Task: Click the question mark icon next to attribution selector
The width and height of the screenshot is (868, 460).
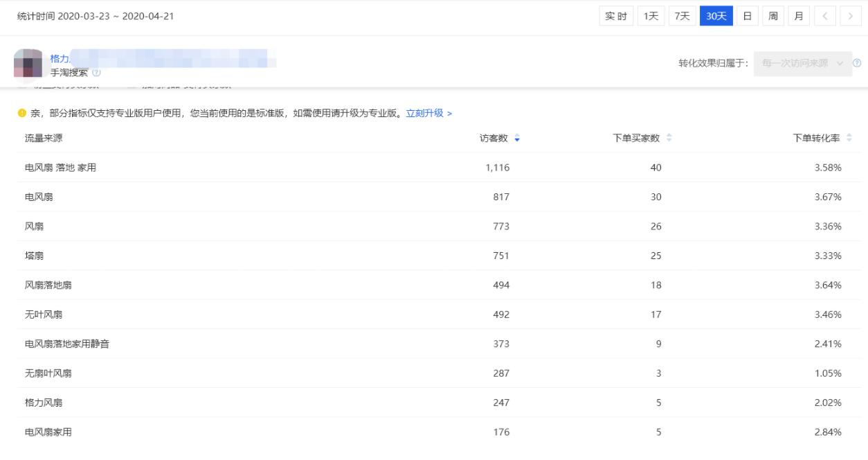Action: 856,62
